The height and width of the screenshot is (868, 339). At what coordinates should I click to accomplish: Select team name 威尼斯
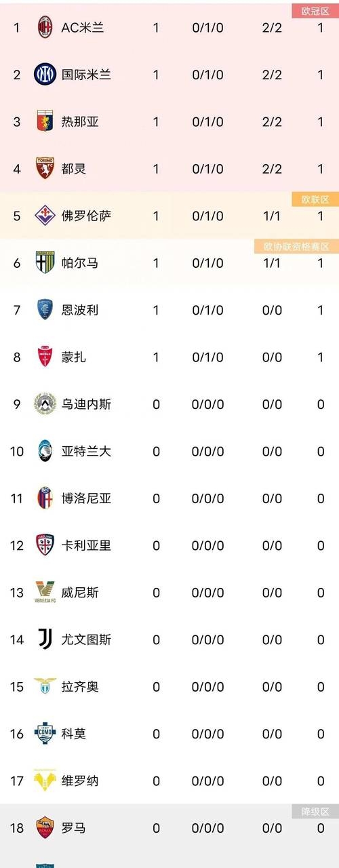point(80,592)
